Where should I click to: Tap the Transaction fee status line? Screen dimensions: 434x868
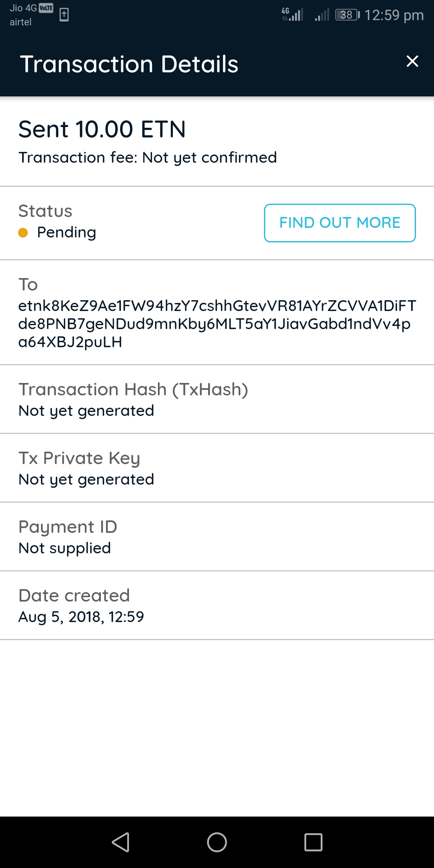147,158
